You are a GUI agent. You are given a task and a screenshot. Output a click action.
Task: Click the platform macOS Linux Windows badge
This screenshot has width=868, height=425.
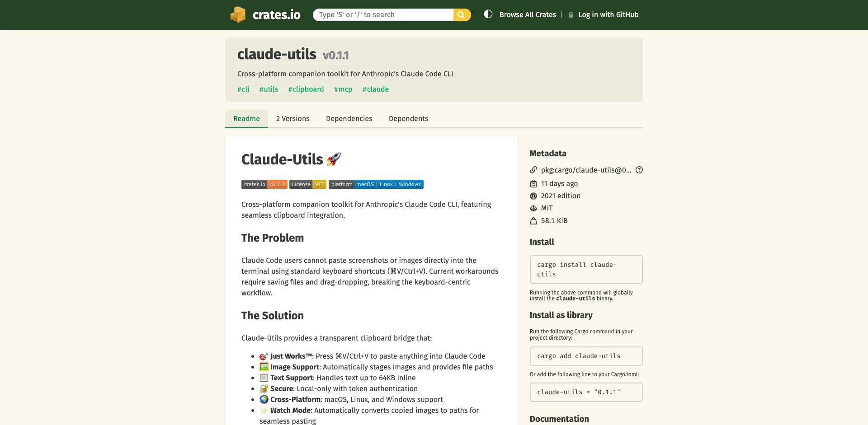376,184
